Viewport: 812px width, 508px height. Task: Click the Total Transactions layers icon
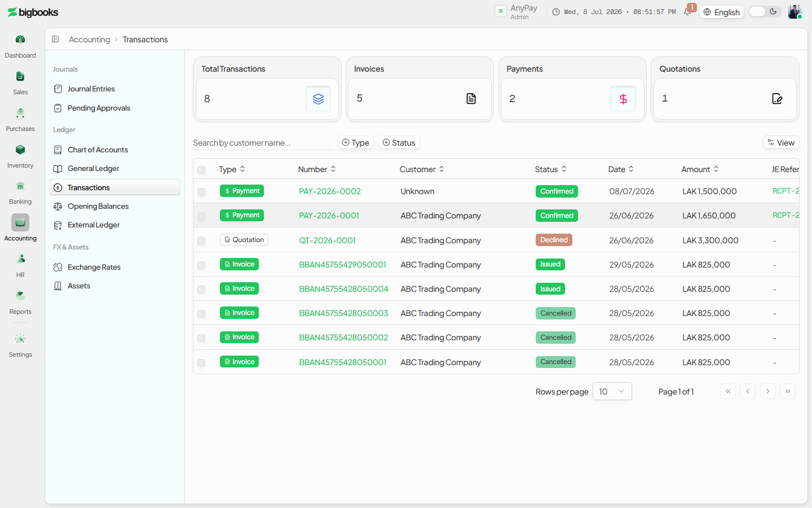click(318, 99)
